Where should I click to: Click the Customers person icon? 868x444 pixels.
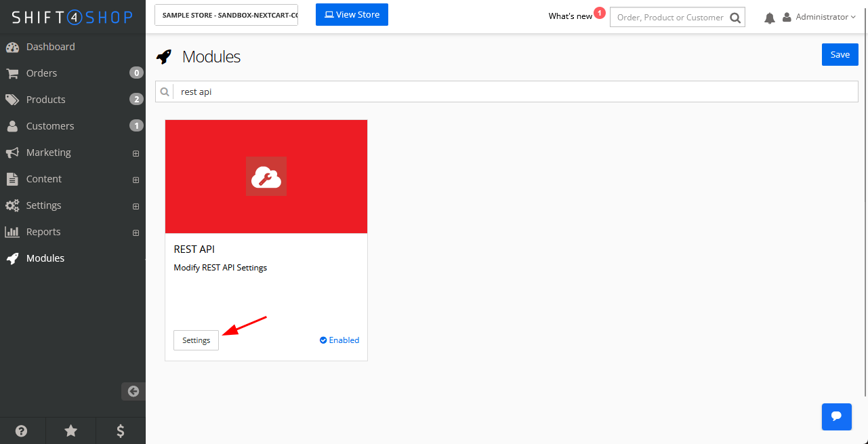pyautogui.click(x=12, y=126)
